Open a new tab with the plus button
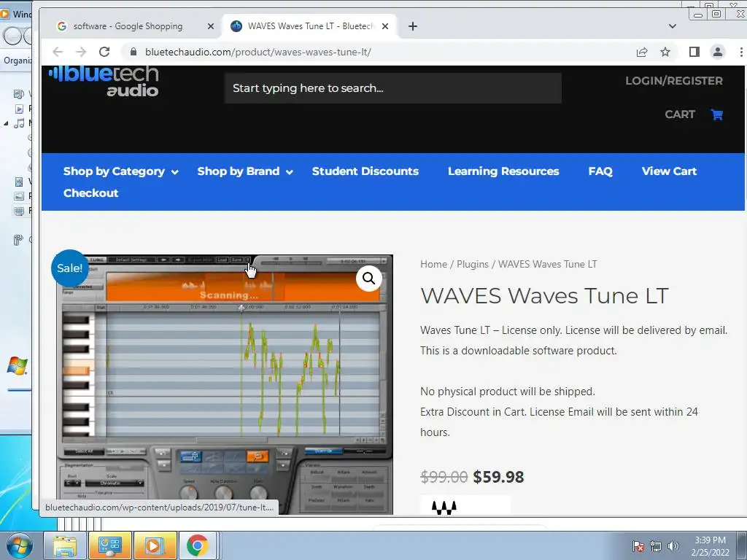Image resolution: width=747 pixels, height=560 pixels. [x=413, y=26]
